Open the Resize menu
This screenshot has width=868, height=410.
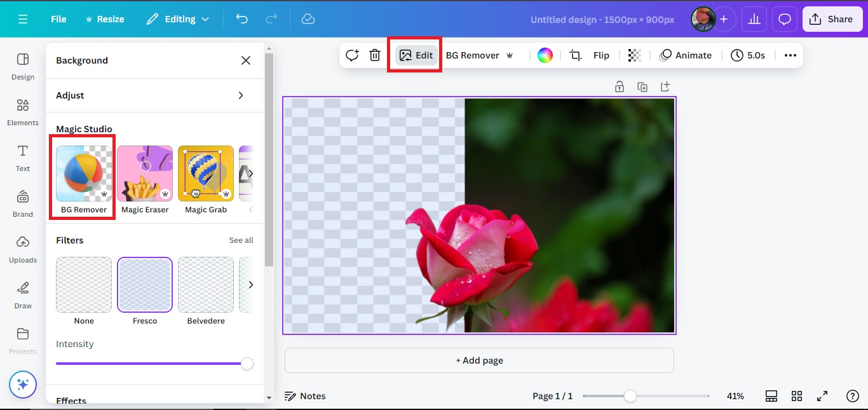pos(105,19)
